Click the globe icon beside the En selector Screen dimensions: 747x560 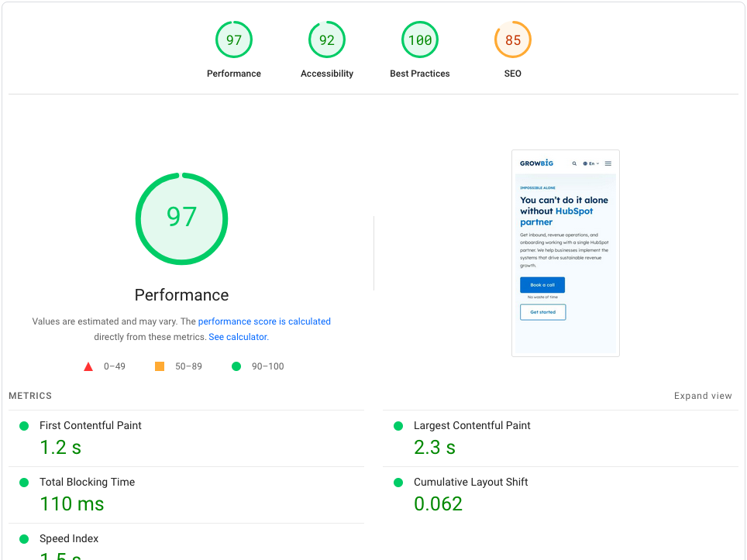(585, 163)
